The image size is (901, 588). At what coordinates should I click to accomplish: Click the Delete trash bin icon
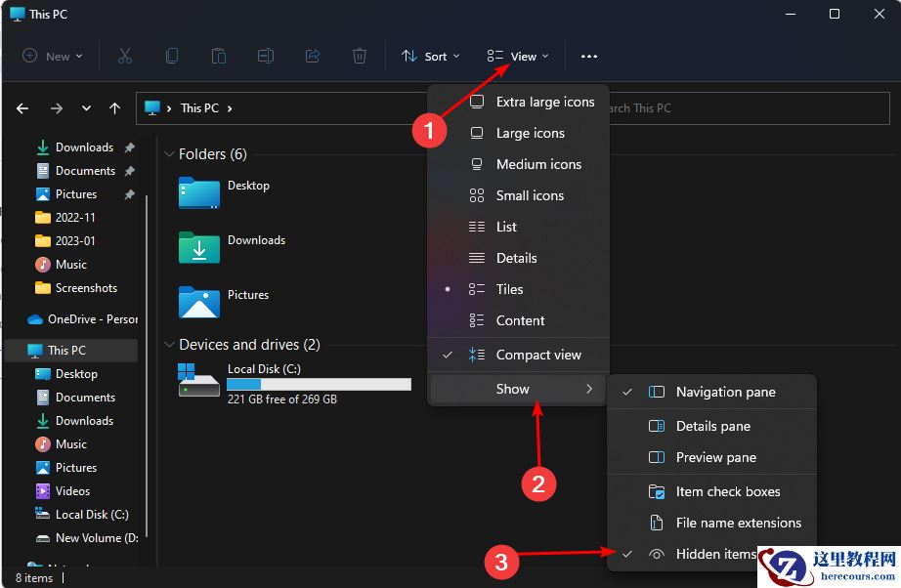pos(360,57)
